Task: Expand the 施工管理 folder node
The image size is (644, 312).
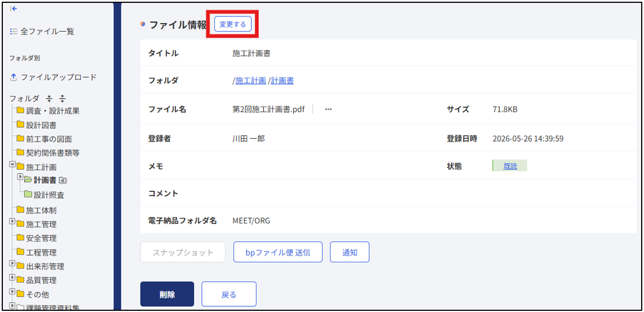Action: [12, 222]
